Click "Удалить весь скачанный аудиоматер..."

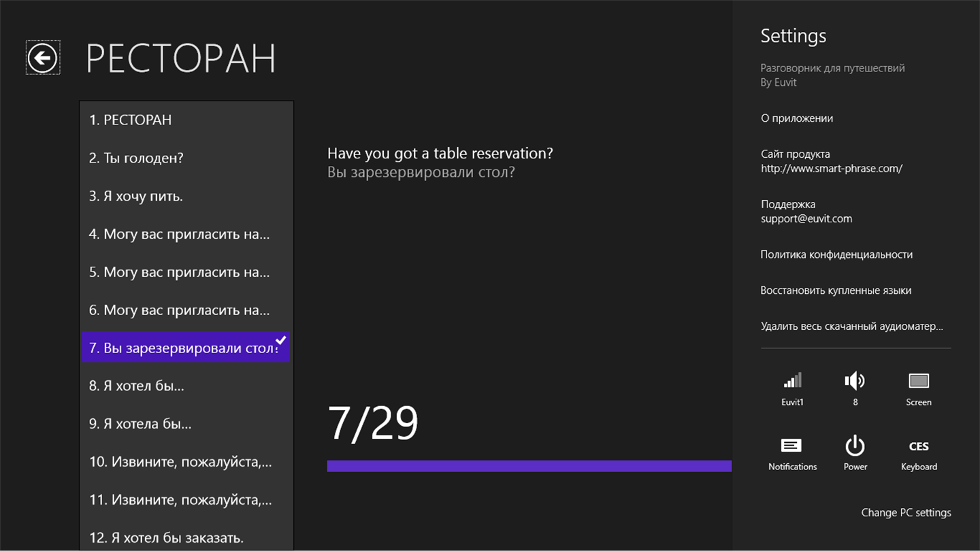point(852,327)
